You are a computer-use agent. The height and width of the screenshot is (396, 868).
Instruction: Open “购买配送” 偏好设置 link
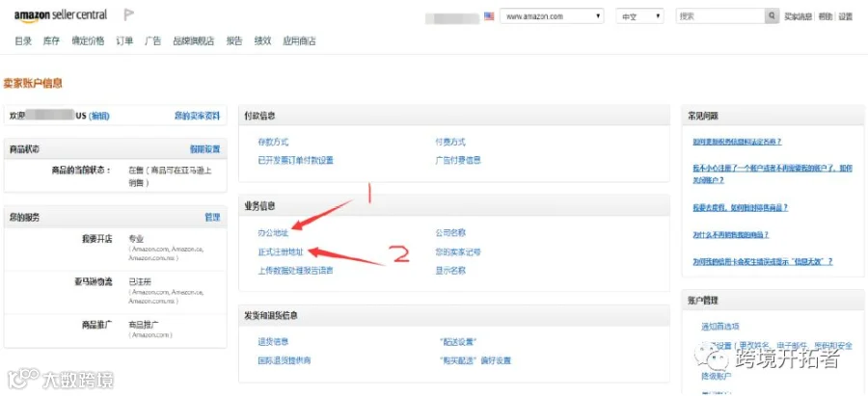[475, 360]
